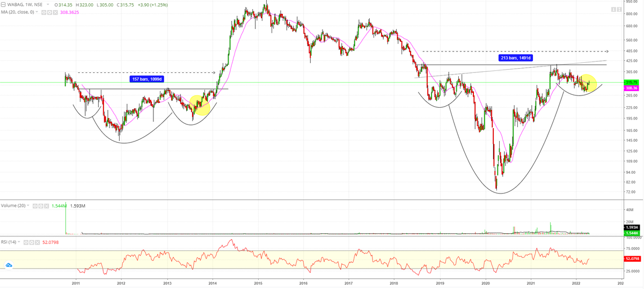The image size is (644, 289).
Task: Remove the Volume (20) indicator
Action: 47,206
